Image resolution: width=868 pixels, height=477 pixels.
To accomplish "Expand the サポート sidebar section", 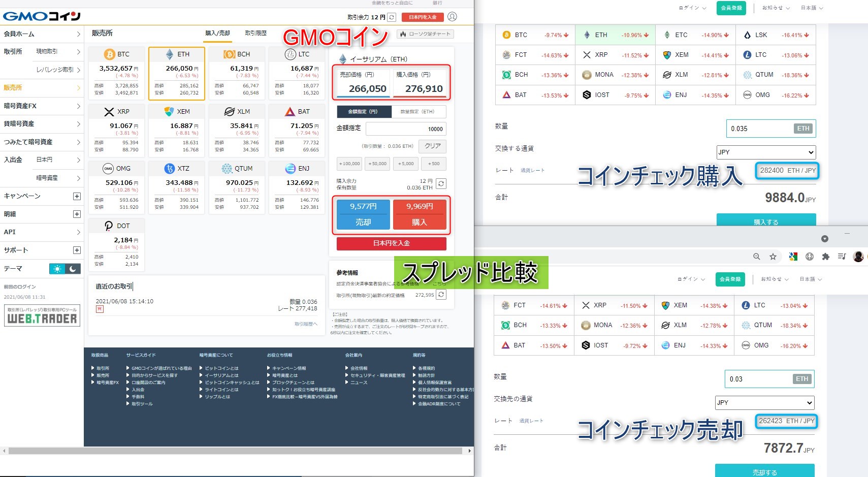I will (77, 250).
